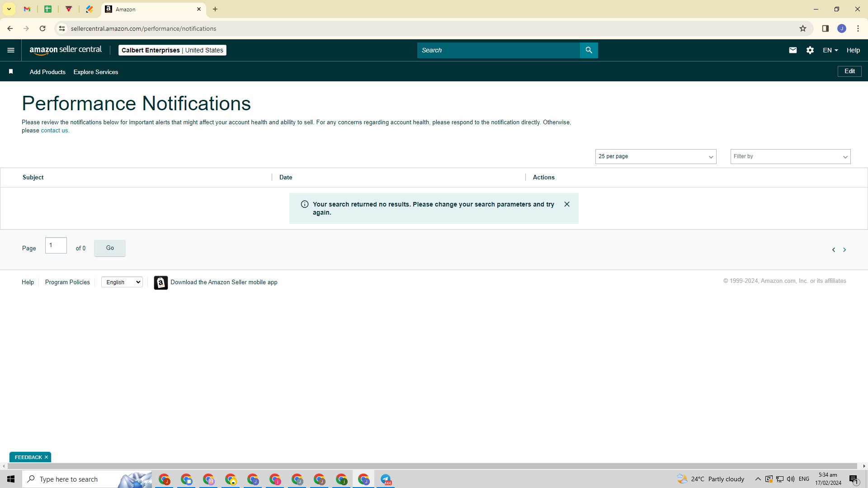This screenshot has height=488, width=868.
Task: Click the weather widget in taskbar
Action: (710, 479)
